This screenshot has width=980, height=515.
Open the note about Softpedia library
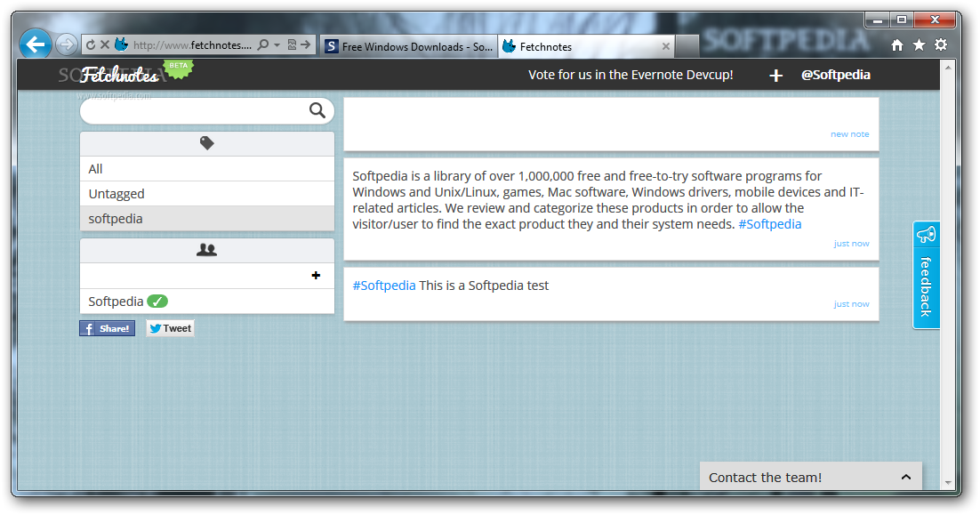pyautogui.click(x=611, y=209)
